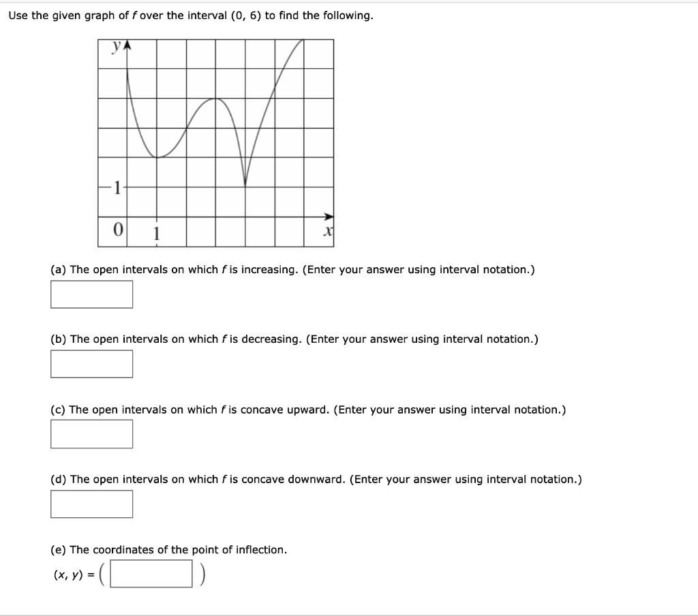Click the x-axis label on the graph
Image resolution: width=698 pixels, height=616 pixels.
click(328, 230)
